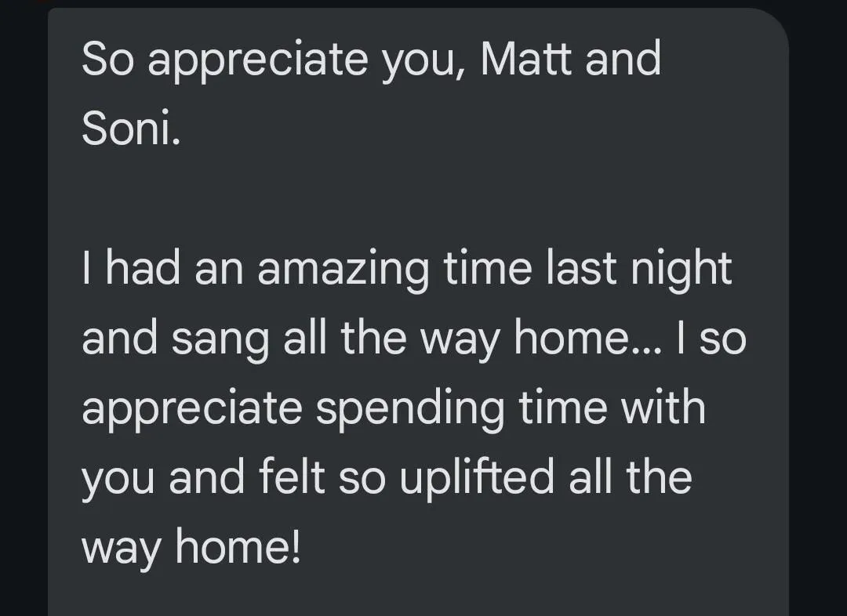Click the final words "way home!"
Image resolution: width=847 pixels, height=616 pixels.
click(191, 548)
